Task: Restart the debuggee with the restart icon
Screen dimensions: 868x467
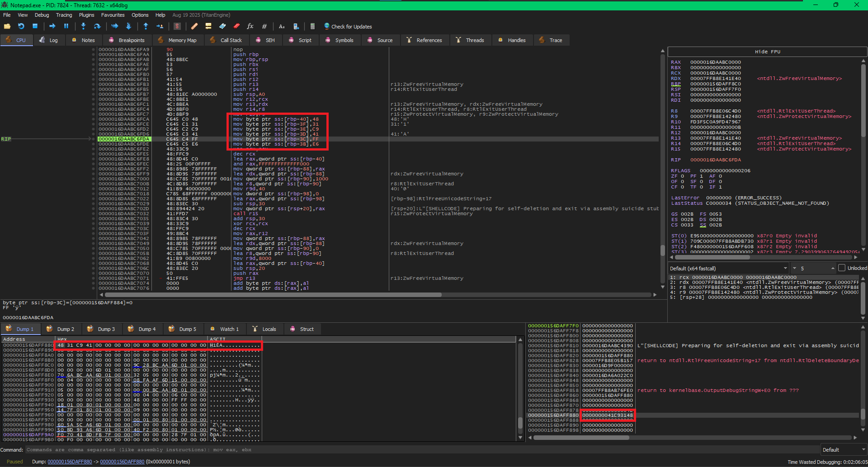Action: click(21, 27)
